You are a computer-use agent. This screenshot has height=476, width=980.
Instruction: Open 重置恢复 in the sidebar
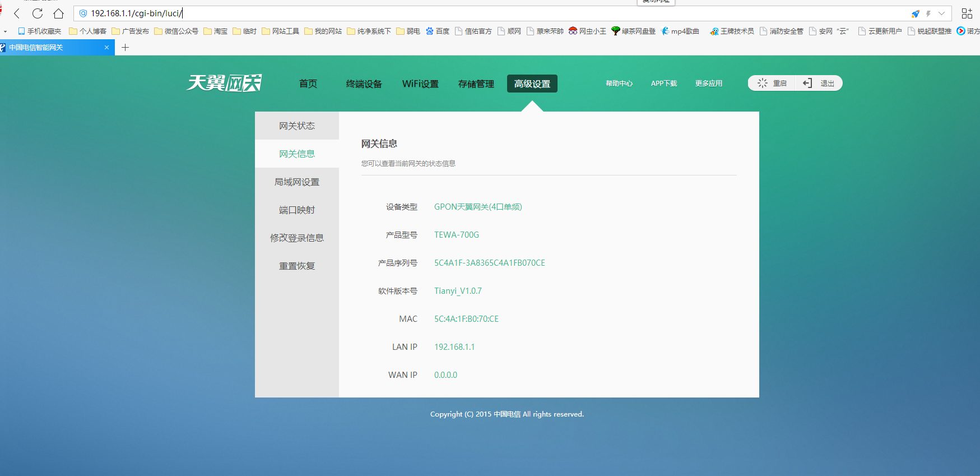pyautogui.click(x=297, y=266)
